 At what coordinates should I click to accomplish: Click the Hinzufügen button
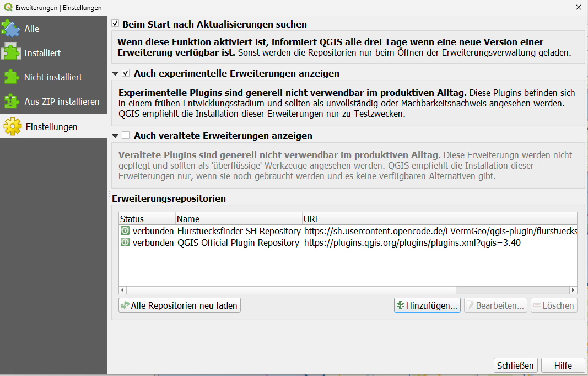tap(428, 305)
